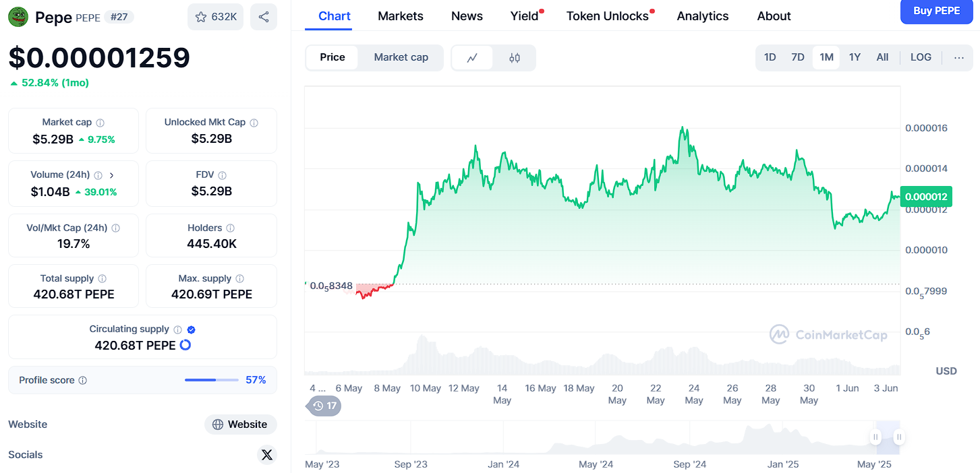Click the history events badge showing 17
Screen dimensions: 980x473
point(324,406)
